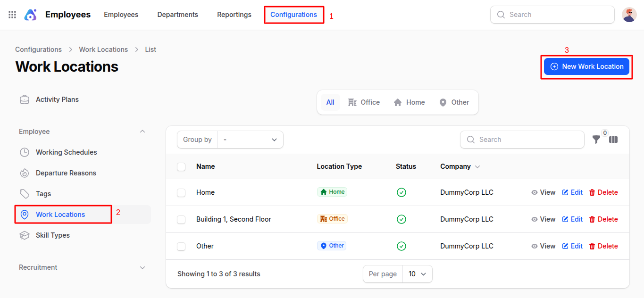Open the Group by dropdown
The width and height of the screenshot is (644, 298).
[x=250, y=140]
